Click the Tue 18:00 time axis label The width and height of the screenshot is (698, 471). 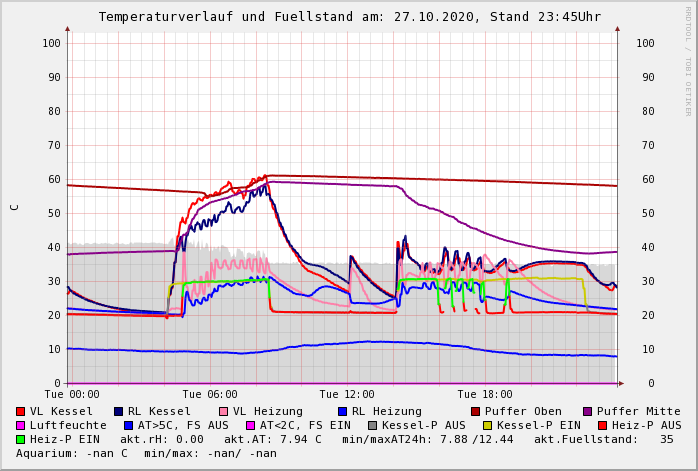485,395
